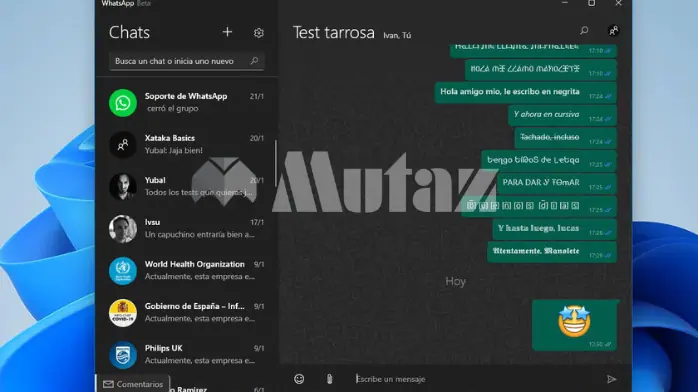Open Ivsu conversation

click(x=186, y=229)
